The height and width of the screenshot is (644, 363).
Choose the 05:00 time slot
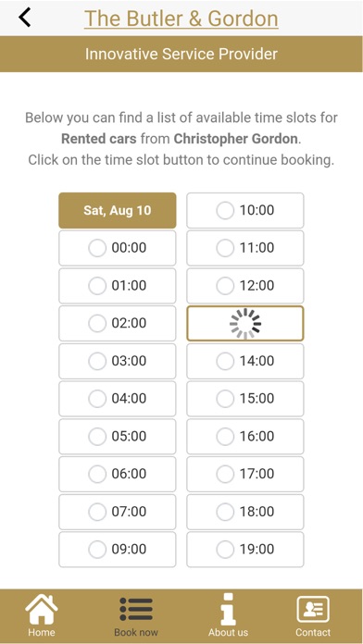click(118, 437)
